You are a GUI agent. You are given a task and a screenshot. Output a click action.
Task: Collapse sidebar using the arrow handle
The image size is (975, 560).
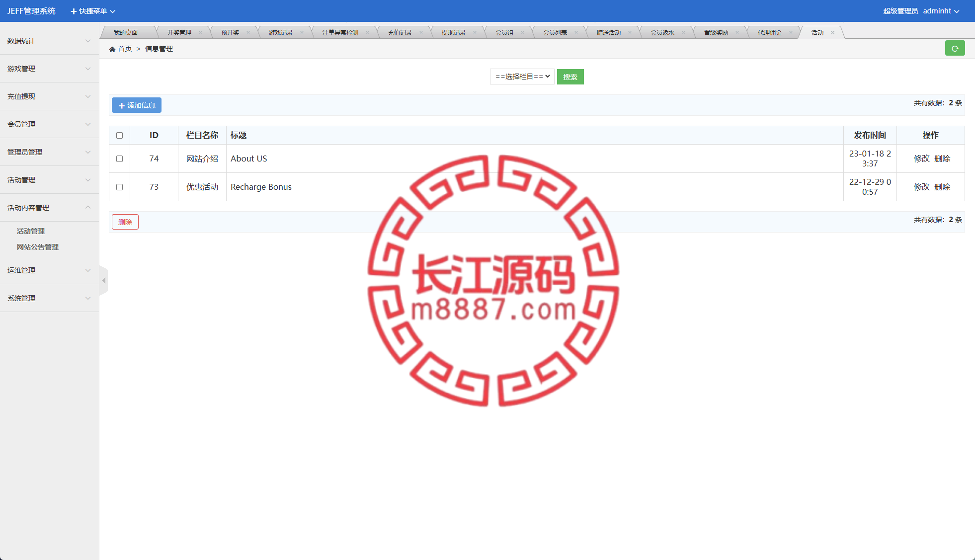coord(103,281)
